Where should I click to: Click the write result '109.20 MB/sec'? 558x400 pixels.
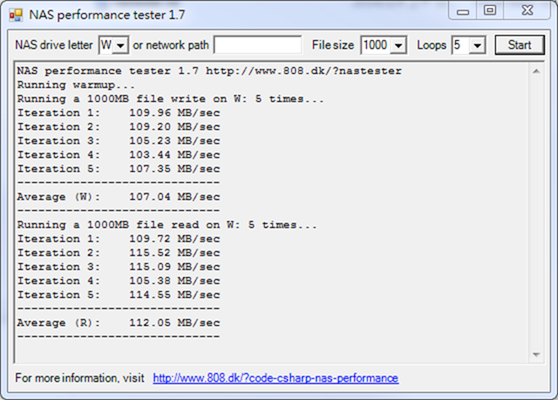tap(174, 127)
